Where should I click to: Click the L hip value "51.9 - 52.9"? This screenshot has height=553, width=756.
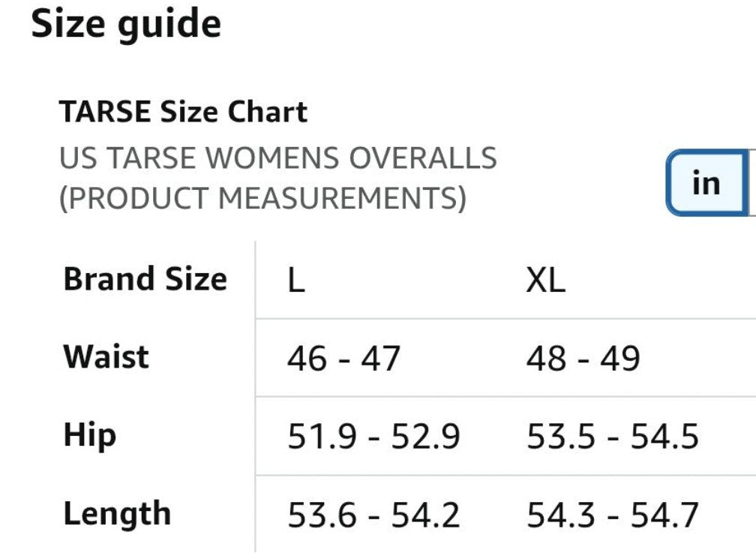click(373, 437)
